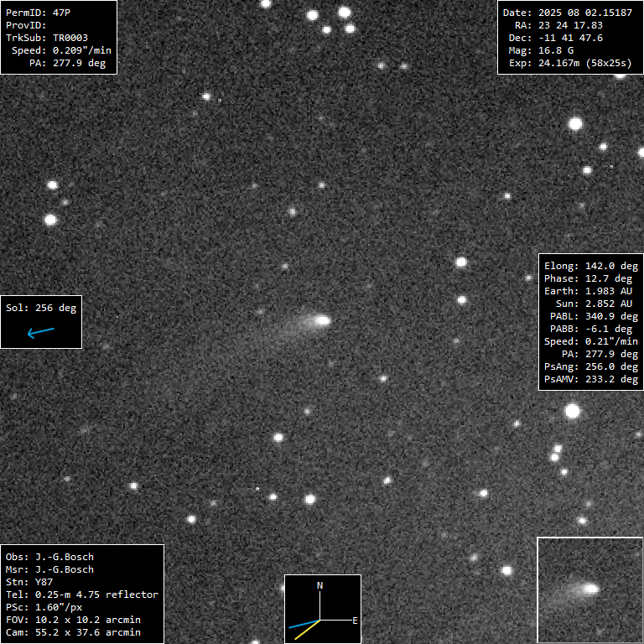Click the E label on compass

tap(355, 621)
